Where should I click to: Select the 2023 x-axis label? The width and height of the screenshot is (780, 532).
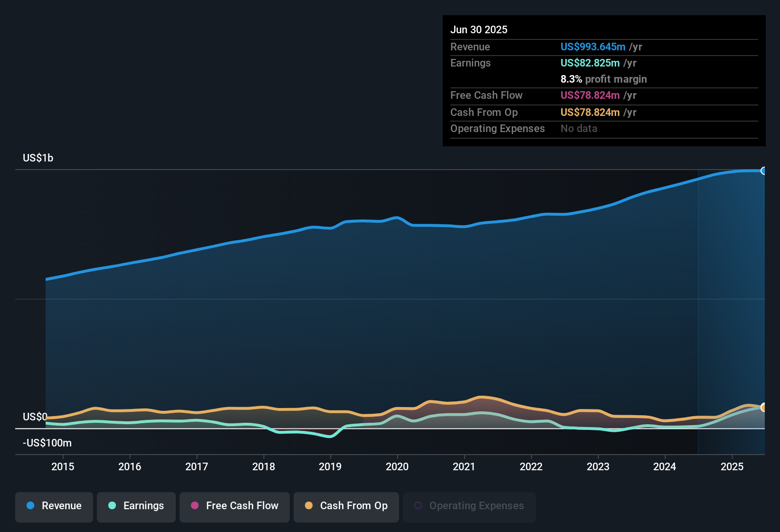pyautogui.click(x=598, y=466)
